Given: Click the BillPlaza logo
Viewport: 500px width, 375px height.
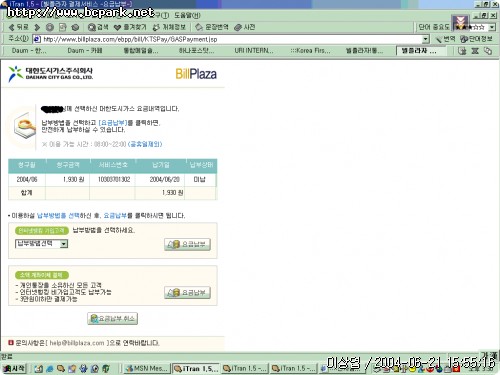Looking at the screenshot, I should [x=196, y=74].
